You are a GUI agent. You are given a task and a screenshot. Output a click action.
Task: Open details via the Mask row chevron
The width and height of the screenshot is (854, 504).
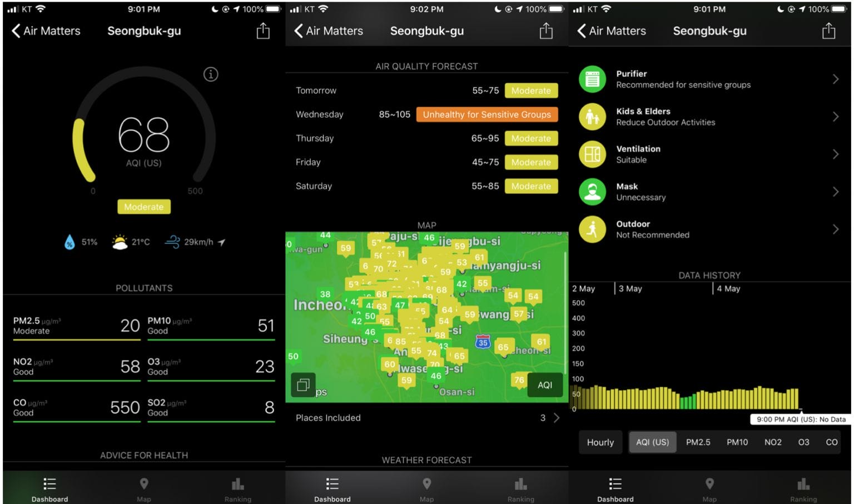click(836, 192)
